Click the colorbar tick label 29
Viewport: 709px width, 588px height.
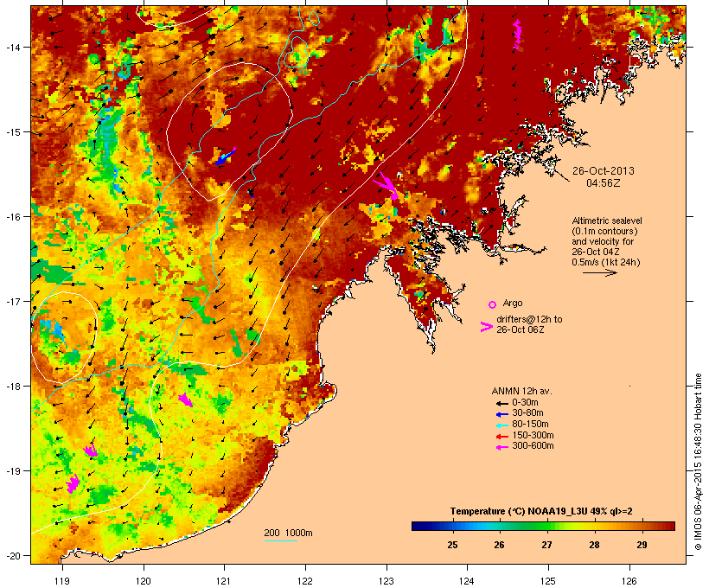642,545
